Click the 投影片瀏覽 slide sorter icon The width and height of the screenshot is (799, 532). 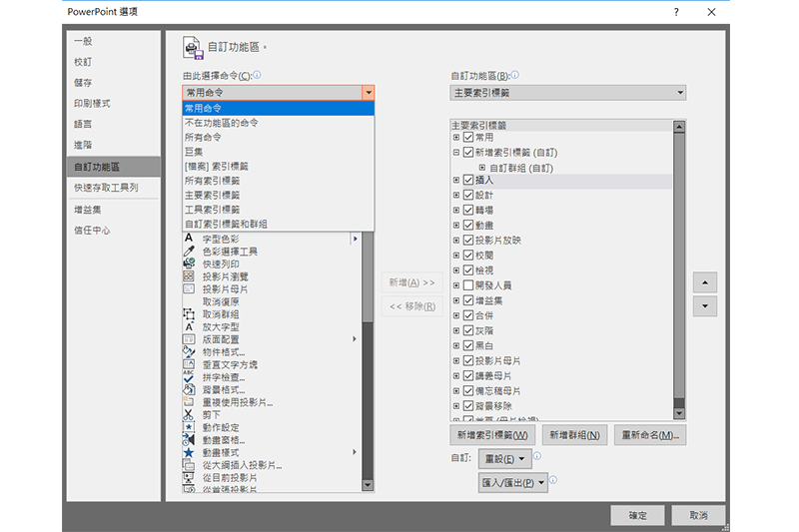click(x=189, y=275)
